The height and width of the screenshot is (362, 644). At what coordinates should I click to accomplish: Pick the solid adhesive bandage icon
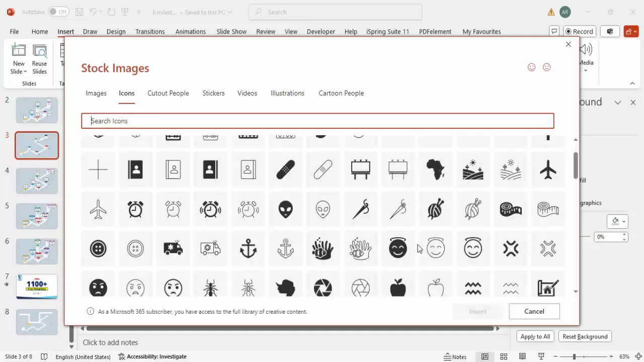tap(285, 169)
